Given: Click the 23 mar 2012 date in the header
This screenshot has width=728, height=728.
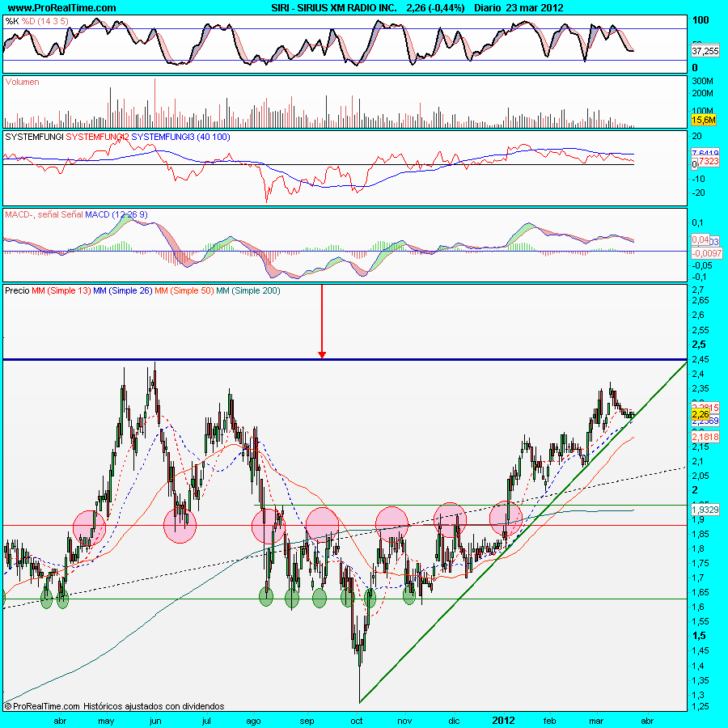Looking at the screenshot, I should click(x=534, y=8).
